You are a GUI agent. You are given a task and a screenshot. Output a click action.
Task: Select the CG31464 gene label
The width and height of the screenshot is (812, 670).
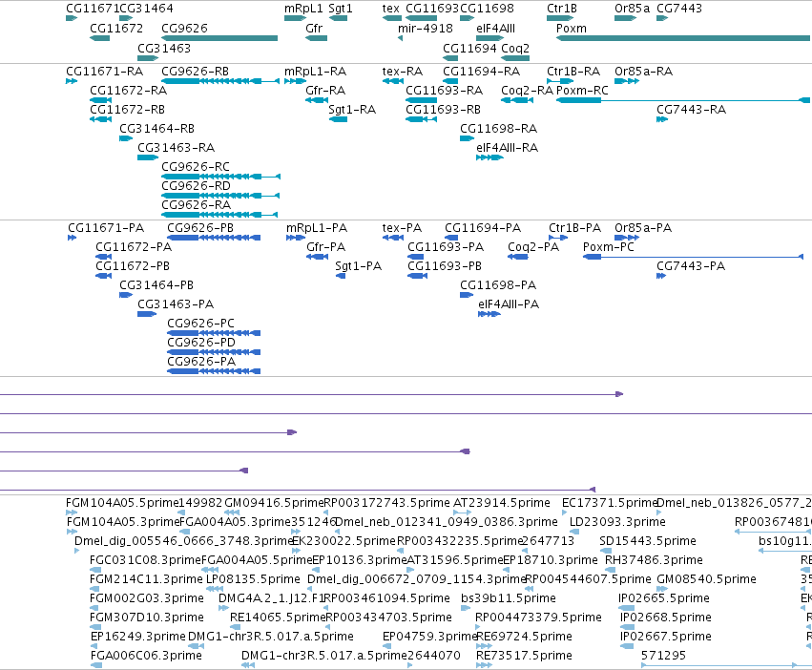[147, 9]
